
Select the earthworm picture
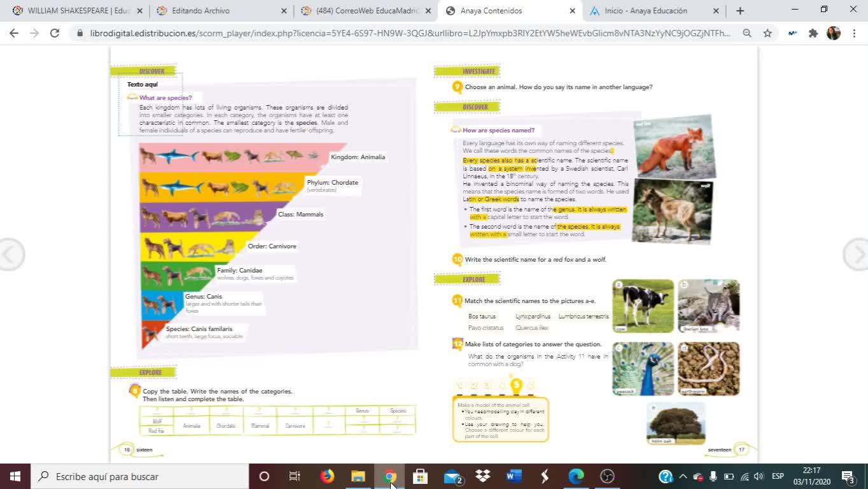(709, 369)
